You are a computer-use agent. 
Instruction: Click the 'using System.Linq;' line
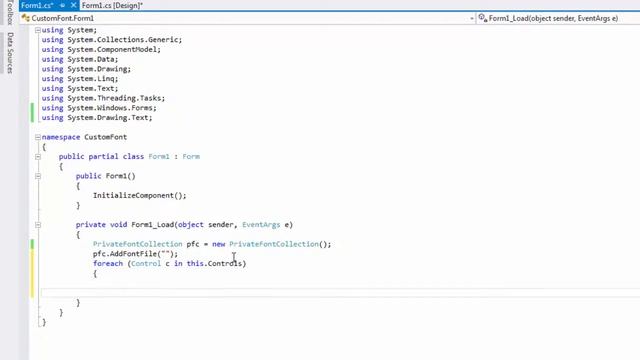coord(80,79)
